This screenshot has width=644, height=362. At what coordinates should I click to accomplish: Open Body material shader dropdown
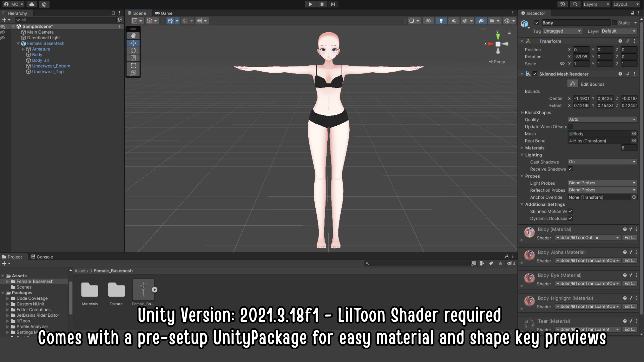tap(587, 238)
